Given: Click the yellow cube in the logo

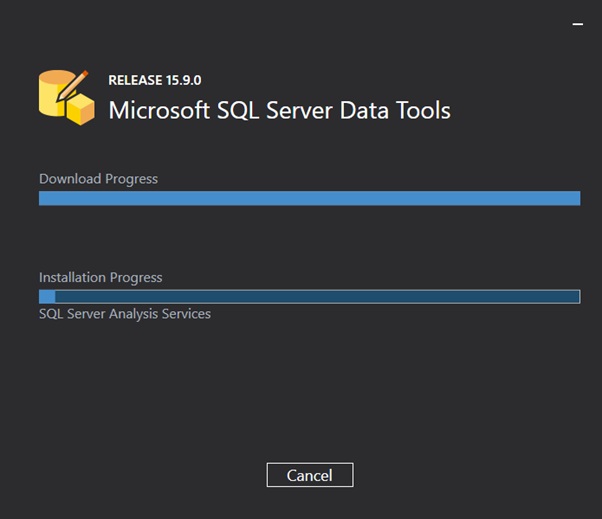Looking at the screenshot, I should [81, 109].
